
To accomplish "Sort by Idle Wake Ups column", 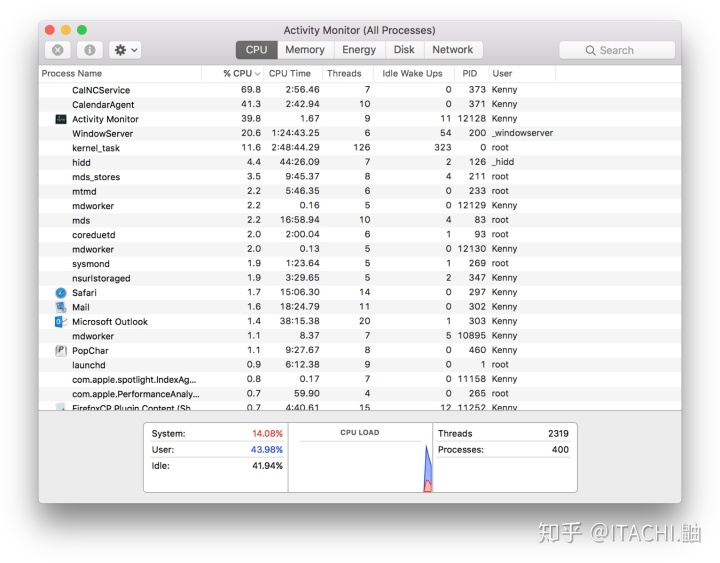I will [x=412, y=73].
